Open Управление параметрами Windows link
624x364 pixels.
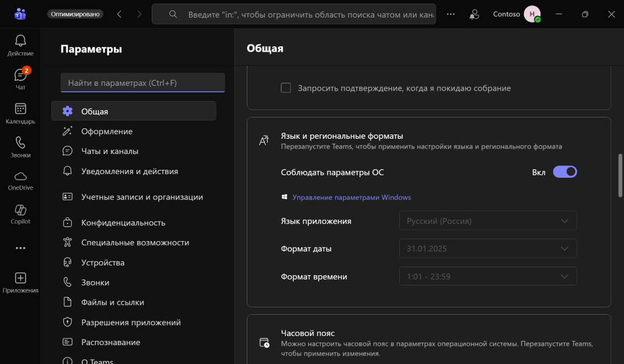click(352, 197)
